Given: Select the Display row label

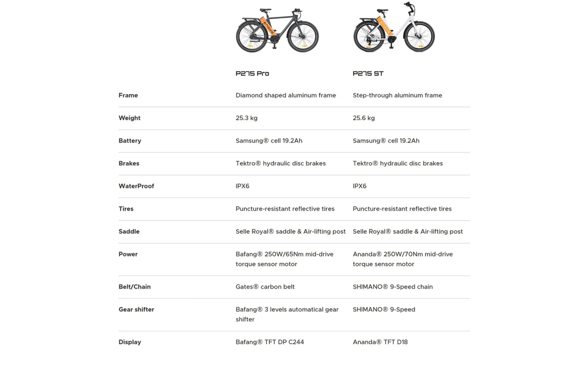Looking at the screenshot, I should click(x=130, y=342).
